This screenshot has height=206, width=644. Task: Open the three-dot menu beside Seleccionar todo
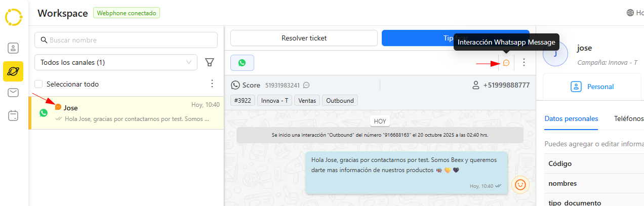click(212, 84)
